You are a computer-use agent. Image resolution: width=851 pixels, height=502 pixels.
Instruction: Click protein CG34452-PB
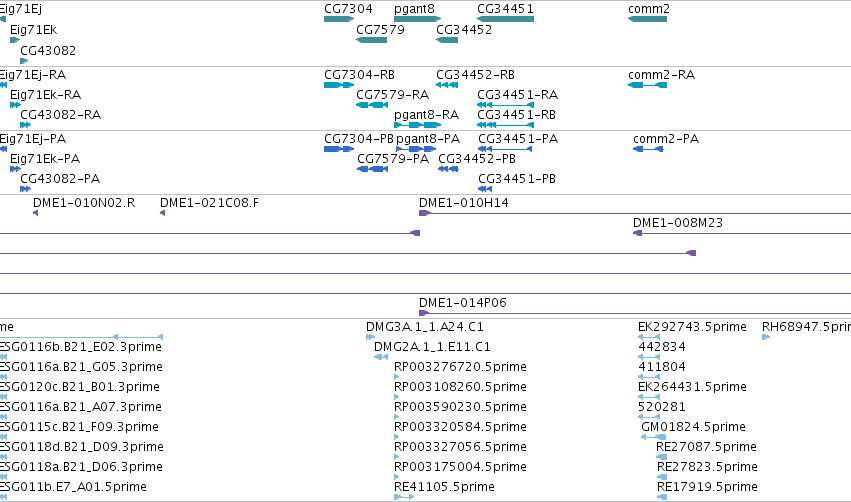[477, 158]
